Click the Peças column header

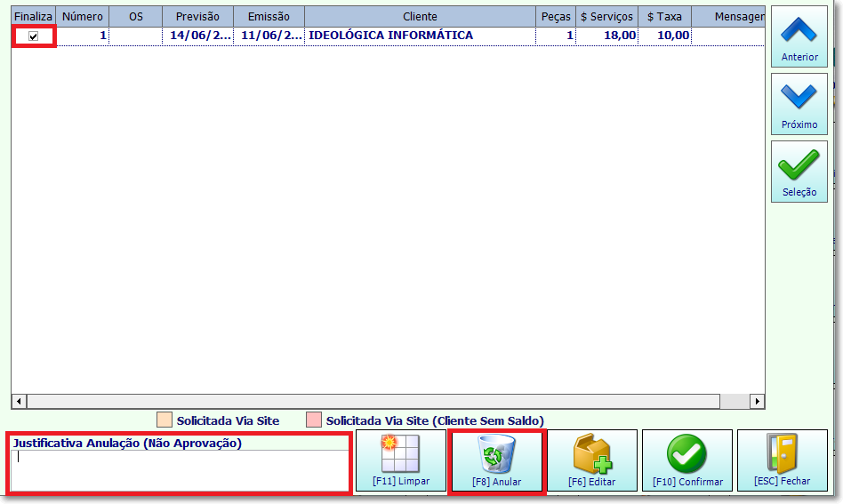556,17
